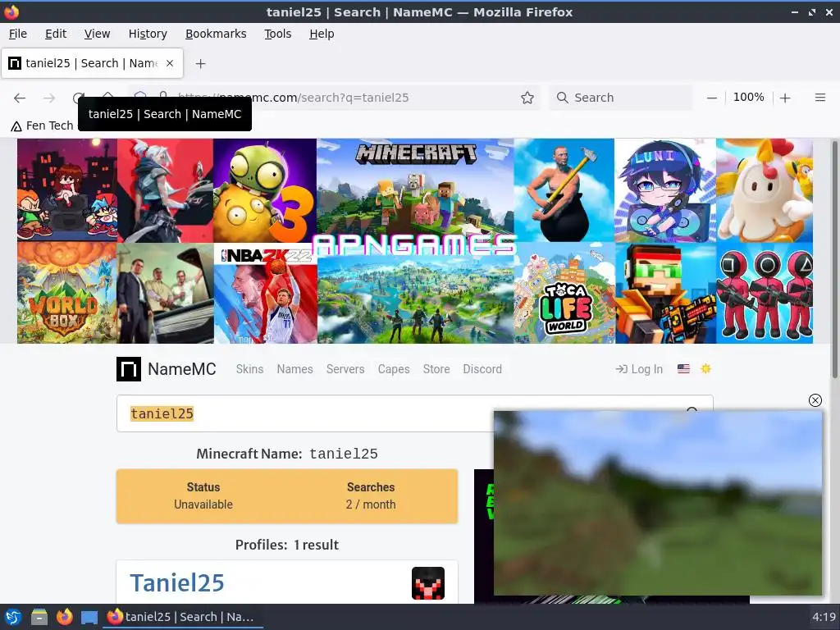Bookmark this page with the star icon
Viewport: 840px width, 630px height.
527,98
